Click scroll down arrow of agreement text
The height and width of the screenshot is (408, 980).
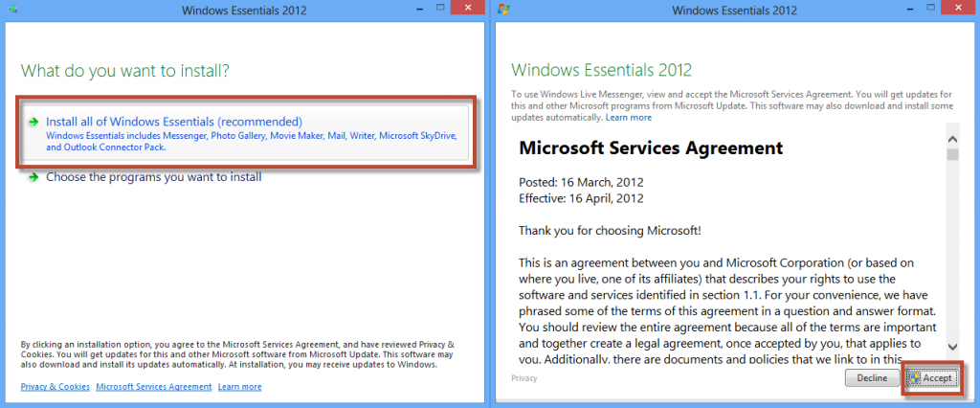tap(952, 346)
